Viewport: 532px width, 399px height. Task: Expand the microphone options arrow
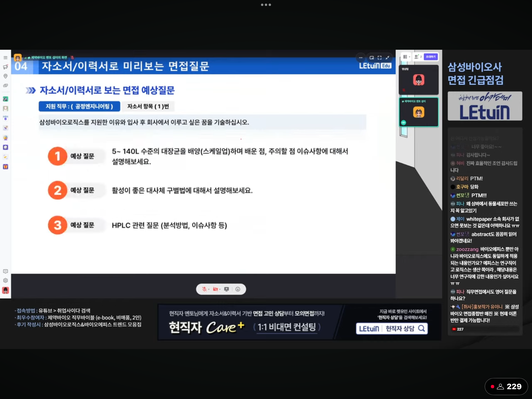tap(209, 289)
